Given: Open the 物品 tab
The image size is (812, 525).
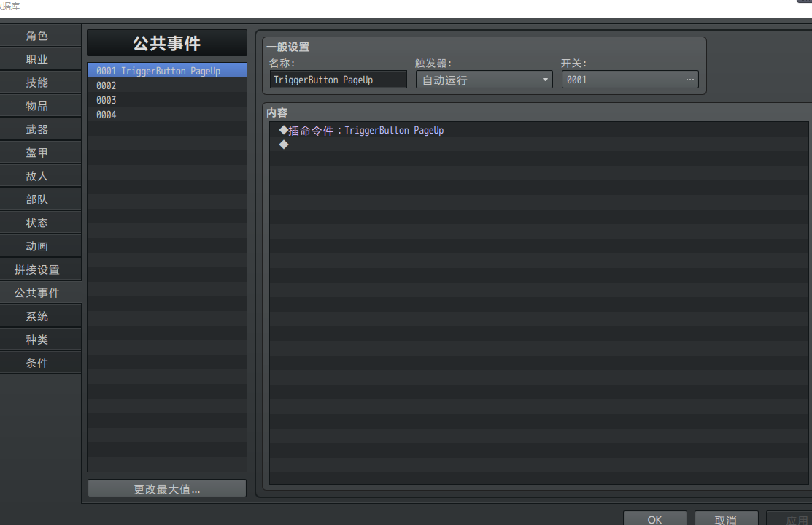Looking at the screenshot, I should click(40, 106).
